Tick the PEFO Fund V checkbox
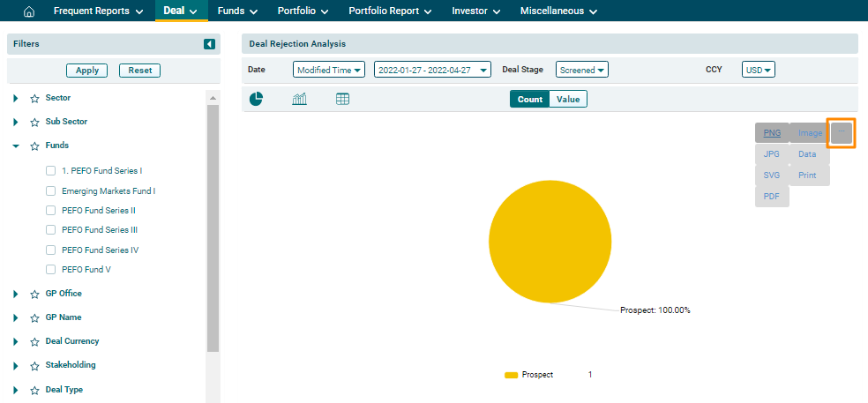Screen dimensions: 868x403 pyautogui.click(x=51, y=270)
